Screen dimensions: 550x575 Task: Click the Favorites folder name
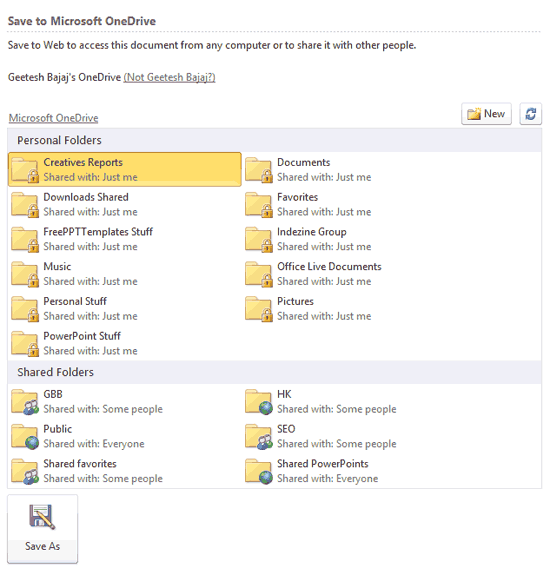coord(297,197)
